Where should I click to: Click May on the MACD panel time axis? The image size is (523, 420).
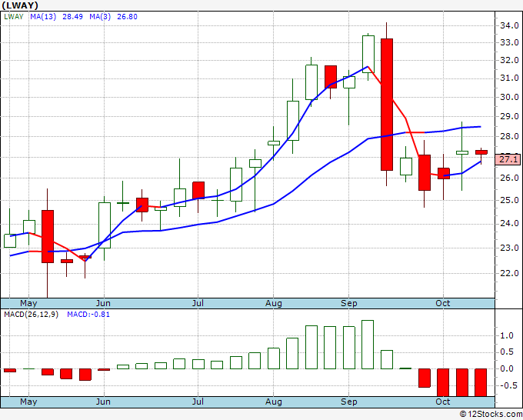click(x=28, y=402)
